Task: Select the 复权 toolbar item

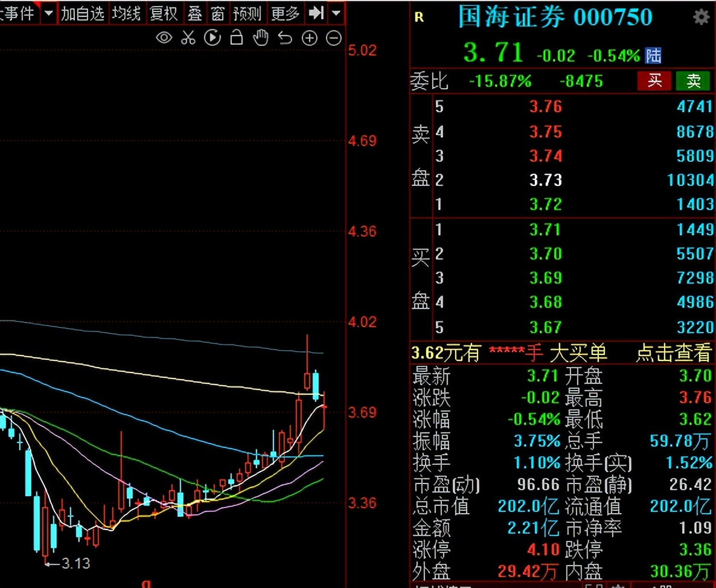Action: click(x=164, y=14)
